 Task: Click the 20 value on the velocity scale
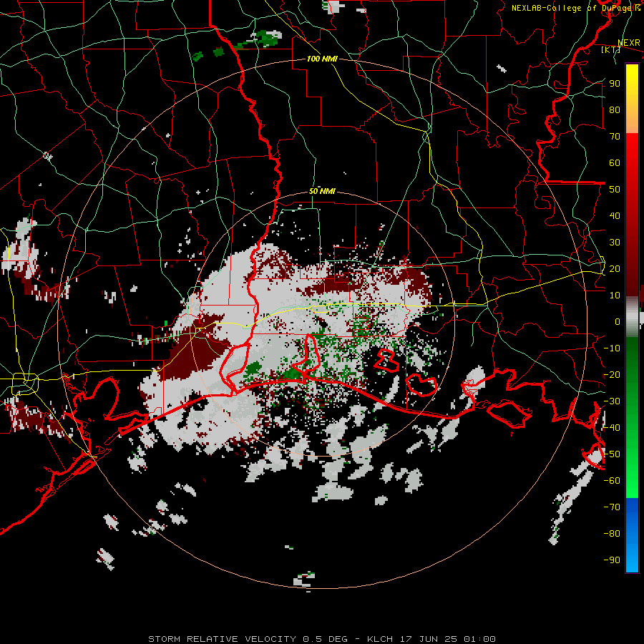[x=615, y=268]
